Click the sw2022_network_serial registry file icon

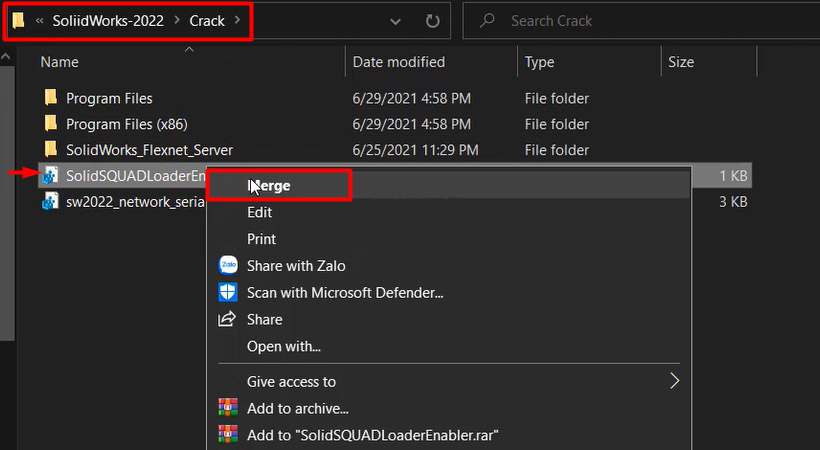[51, 202]
